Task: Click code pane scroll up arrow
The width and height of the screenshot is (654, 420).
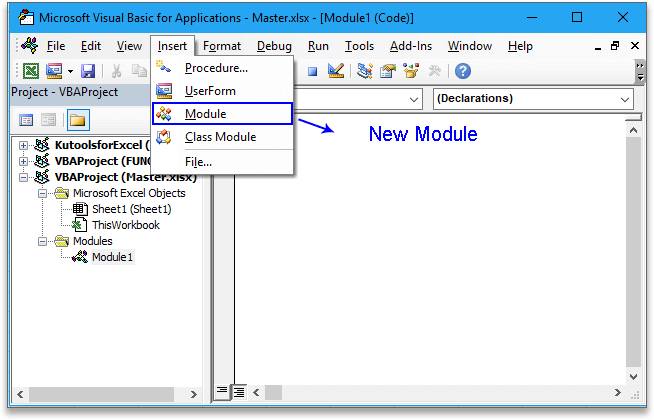Action: click(x=633, y=131)
